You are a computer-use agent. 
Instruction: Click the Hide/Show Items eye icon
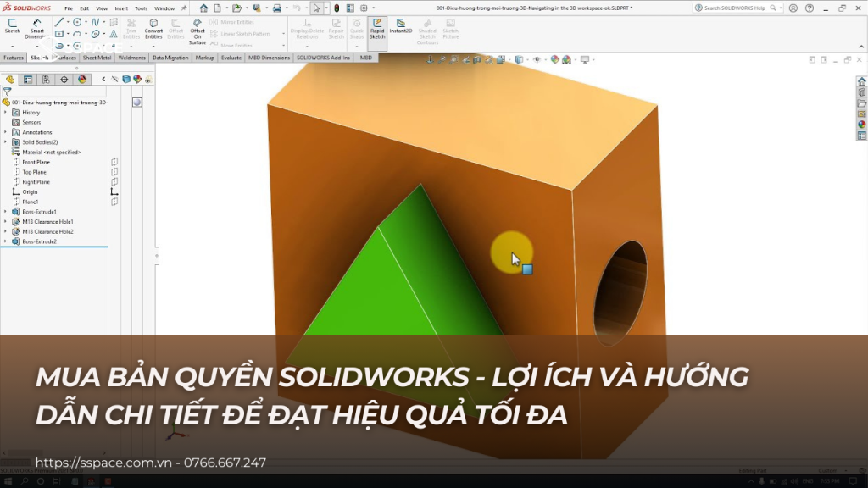537,59
